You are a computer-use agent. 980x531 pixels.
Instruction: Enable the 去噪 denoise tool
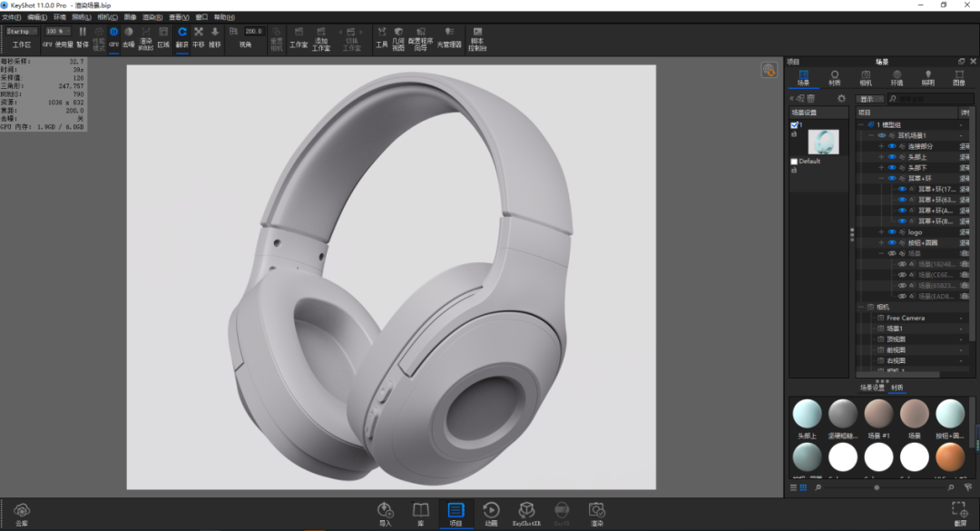click(x=129, y=37)
